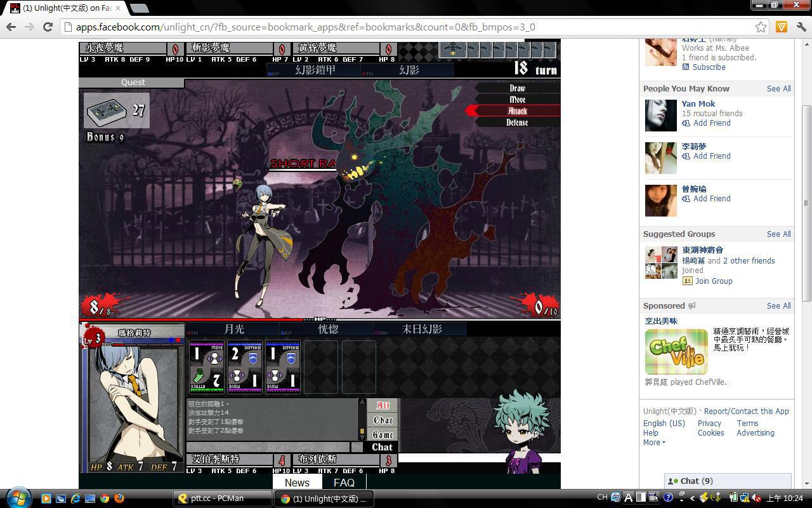Launch Firefox from Quick Launch
Image resolution: width=812 pixels, height=508 pixels.
(119, 498)
